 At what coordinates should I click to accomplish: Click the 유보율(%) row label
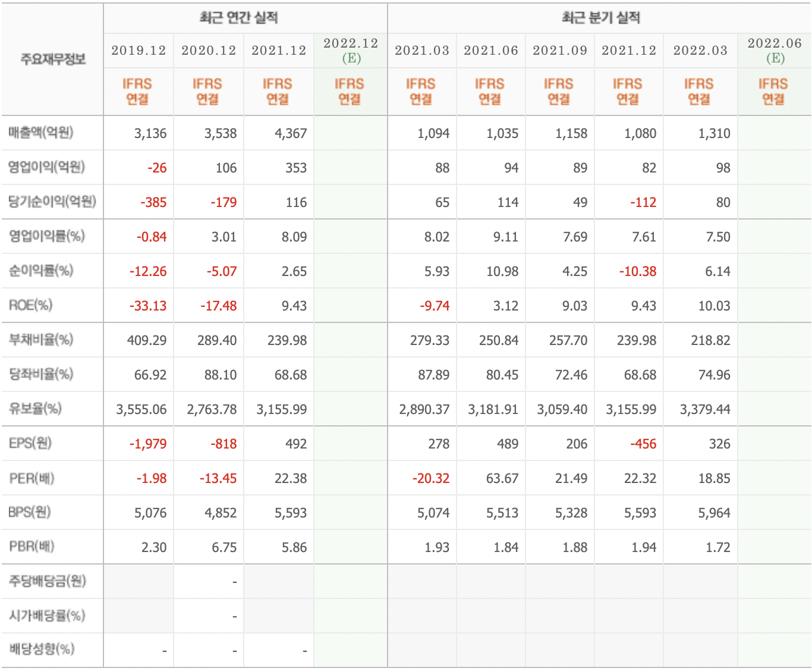click(35, 409)
